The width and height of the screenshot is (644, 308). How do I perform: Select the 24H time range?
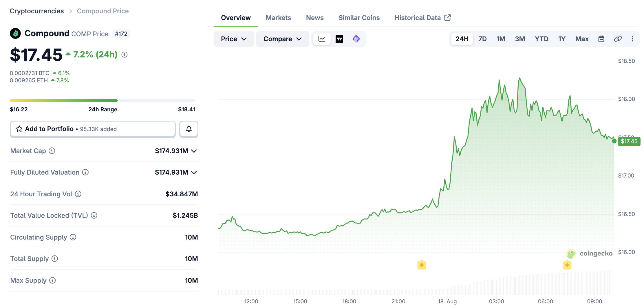(462, 39)
